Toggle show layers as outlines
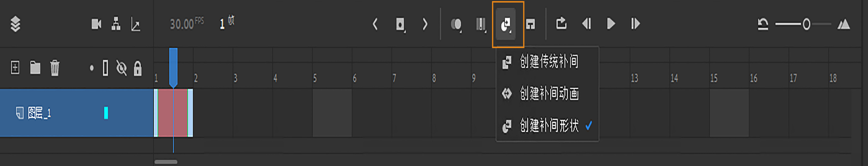Viewport: 868px width, 166px height. 105,68
